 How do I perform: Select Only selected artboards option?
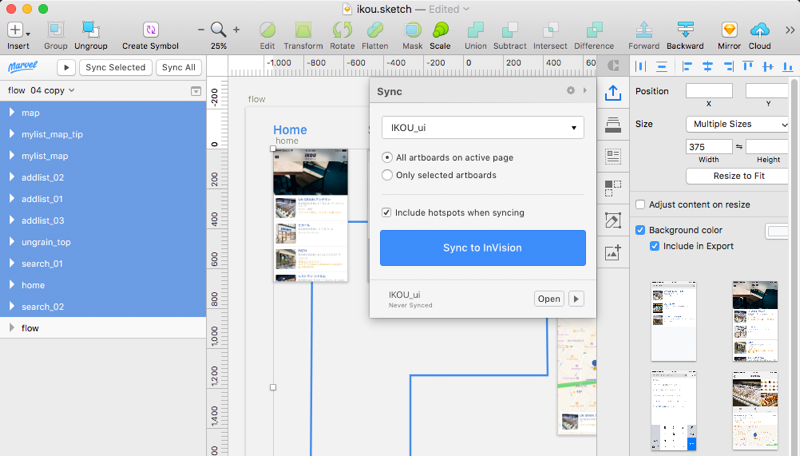[387, 175]
